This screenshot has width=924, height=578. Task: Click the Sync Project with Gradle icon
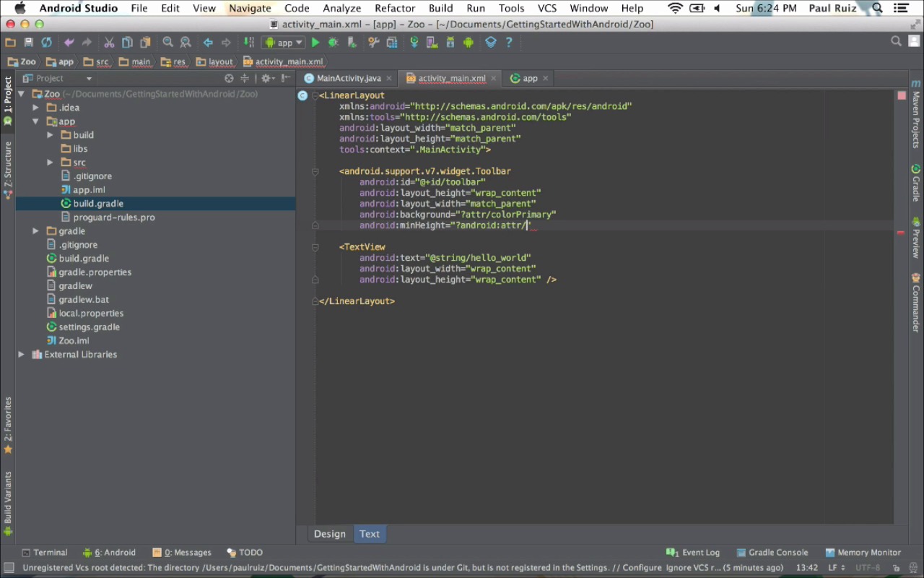point(414,43)
